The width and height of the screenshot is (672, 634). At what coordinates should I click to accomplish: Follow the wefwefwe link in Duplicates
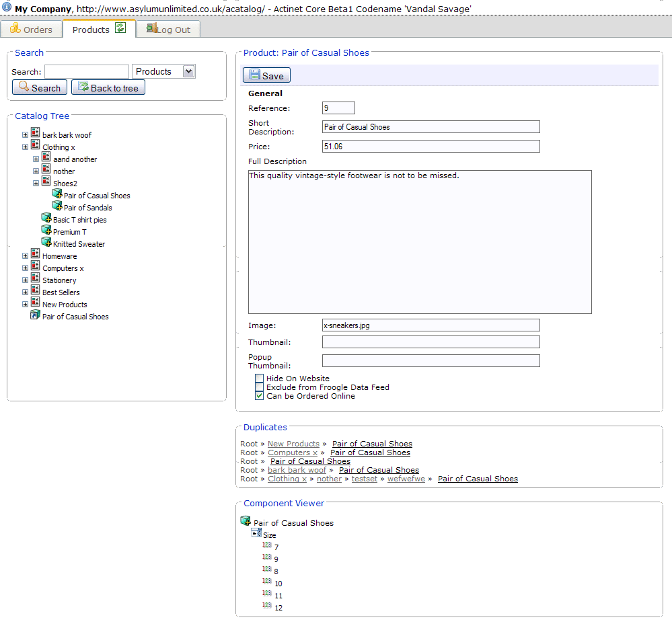[406, 479]
